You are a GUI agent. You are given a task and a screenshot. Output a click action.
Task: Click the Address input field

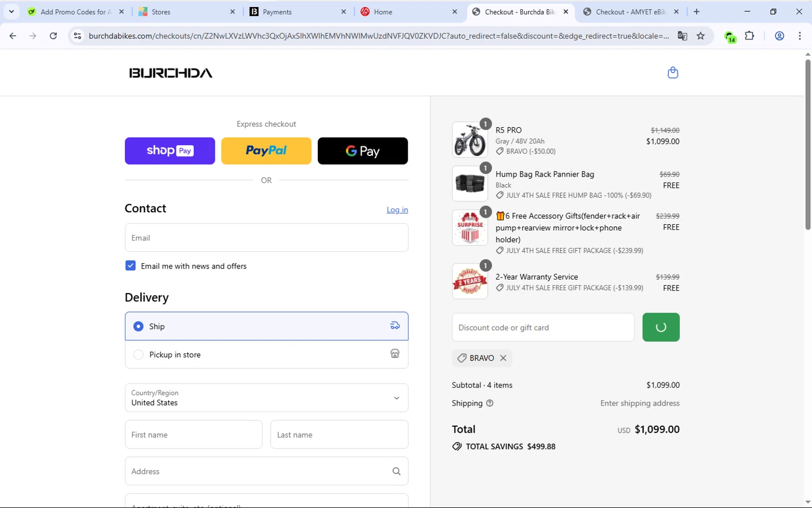click(x=266, y=471)
